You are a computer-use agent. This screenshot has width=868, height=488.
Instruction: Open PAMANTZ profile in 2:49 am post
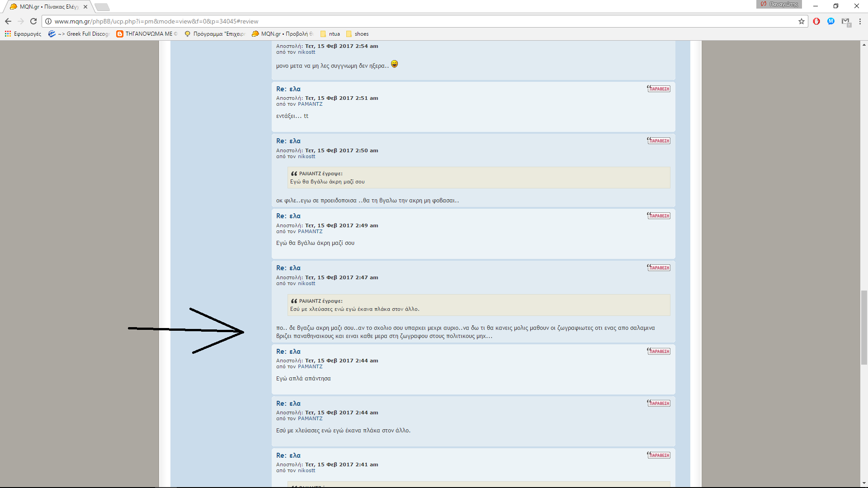click(310, 232)
